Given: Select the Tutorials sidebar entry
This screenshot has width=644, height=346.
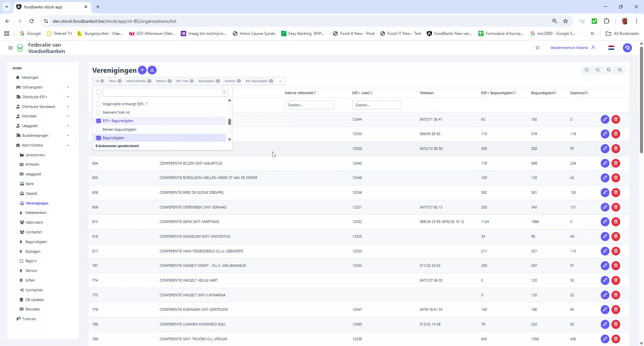Looking at the screenshot, I should point(29,319).
